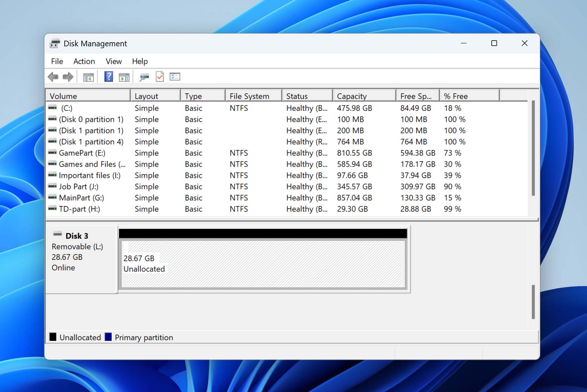Close the Disk Management window

(x=524, y=43)
